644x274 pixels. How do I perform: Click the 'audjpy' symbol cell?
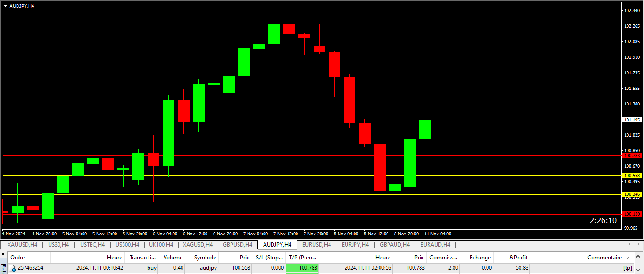tap(208, 268)
